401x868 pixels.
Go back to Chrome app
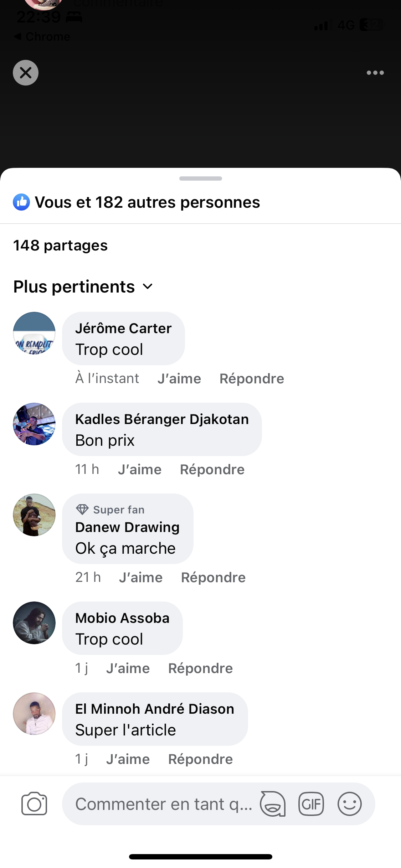[42, 36]
